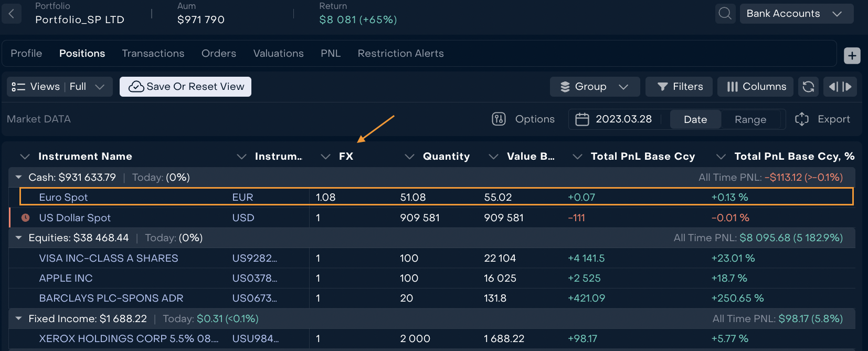This screenshot has height=351, width=868.
Task: Open the Group dropdown
Action: (594, 87)
